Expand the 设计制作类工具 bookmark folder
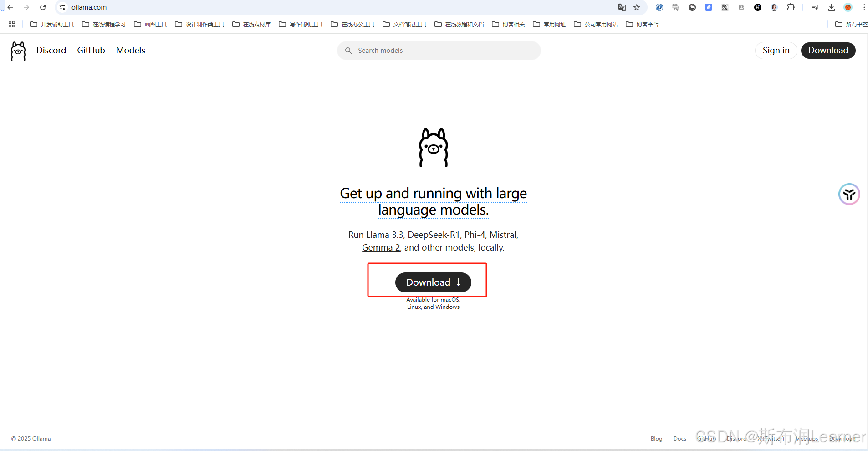This screenshot has width=868, height=451. tap(199, 24)
